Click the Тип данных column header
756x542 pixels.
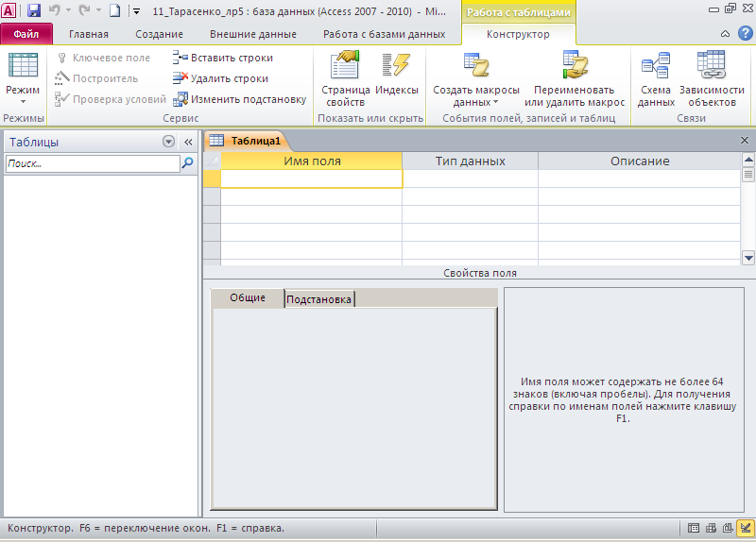pos(470,161)
